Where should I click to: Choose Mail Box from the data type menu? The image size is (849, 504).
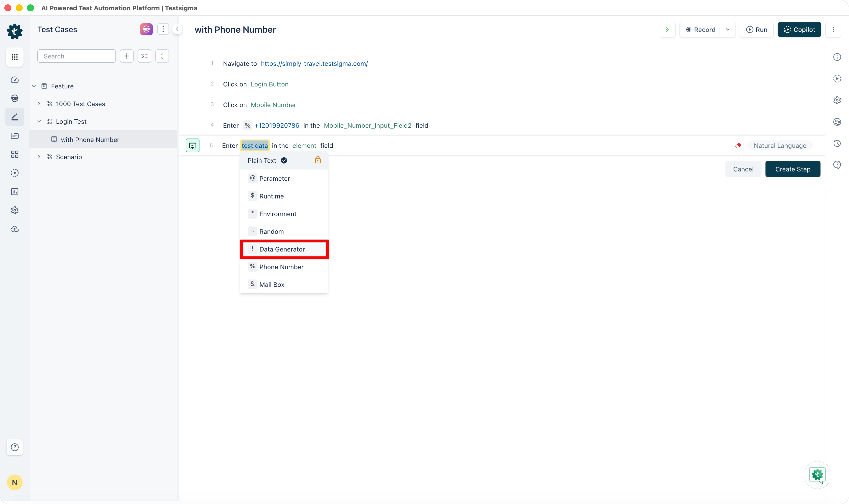click(x=284, y=285)
